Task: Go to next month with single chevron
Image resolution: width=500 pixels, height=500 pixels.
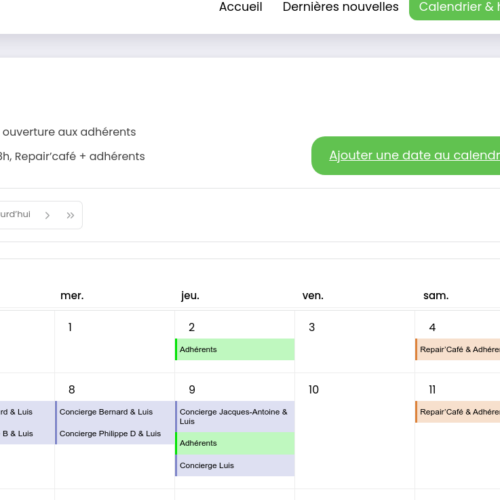Action: (47, 215)
